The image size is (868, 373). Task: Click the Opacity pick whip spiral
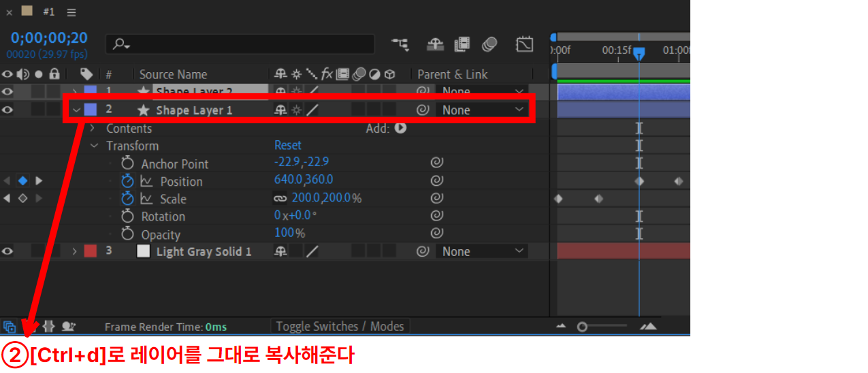[x=437, y=233]
